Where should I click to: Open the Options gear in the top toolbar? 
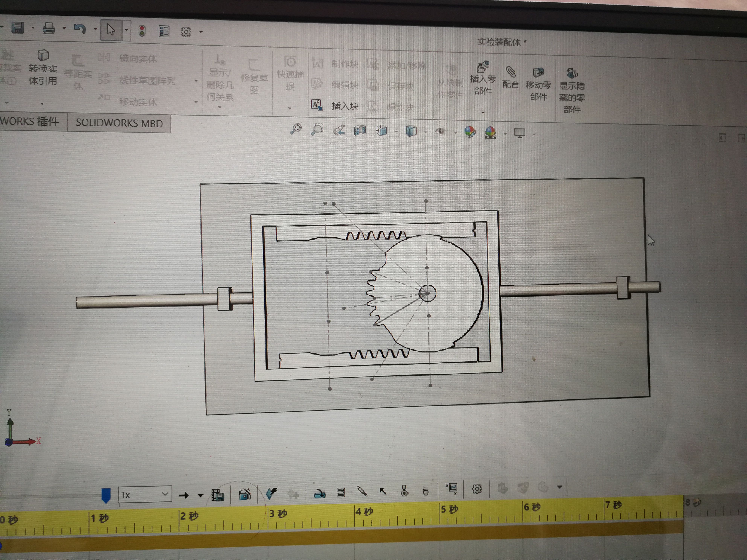(186, 32)
